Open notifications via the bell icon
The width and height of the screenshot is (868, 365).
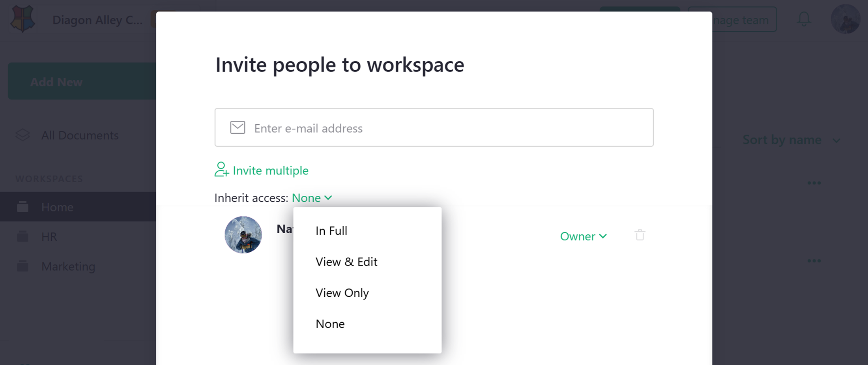pos(804,19)
